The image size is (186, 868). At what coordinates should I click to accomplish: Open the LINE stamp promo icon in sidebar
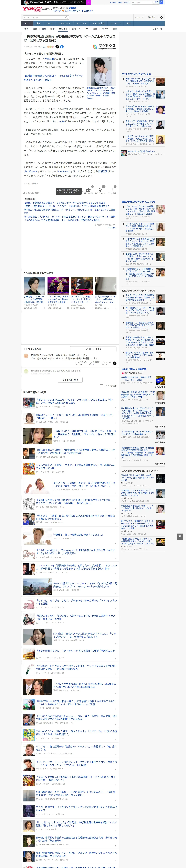[124, 153]
